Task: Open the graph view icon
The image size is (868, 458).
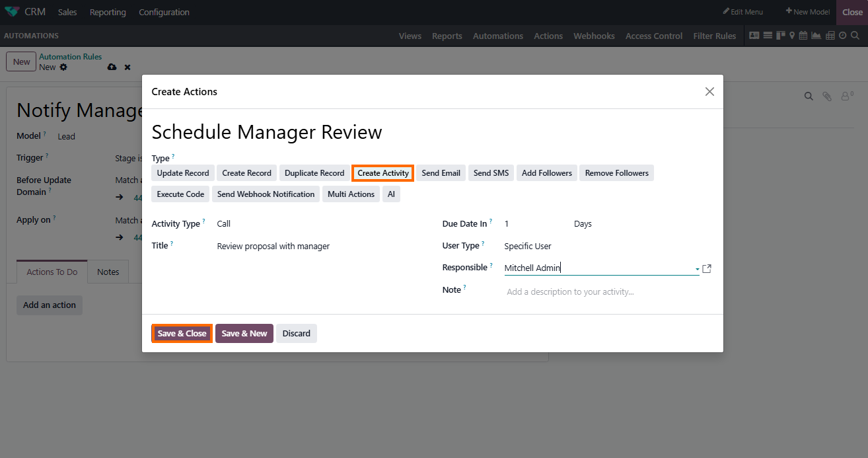Action: pos(816,36)
